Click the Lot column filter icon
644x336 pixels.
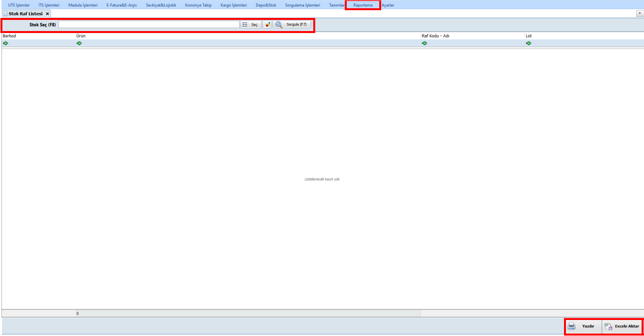click(x=529, y=43)
